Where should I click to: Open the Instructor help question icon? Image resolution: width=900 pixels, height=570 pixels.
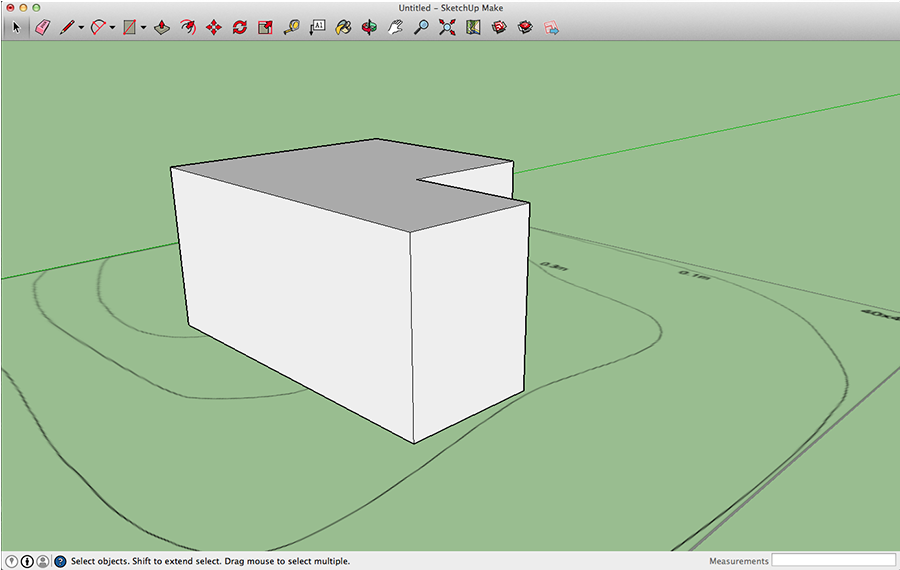coord(60,561)
